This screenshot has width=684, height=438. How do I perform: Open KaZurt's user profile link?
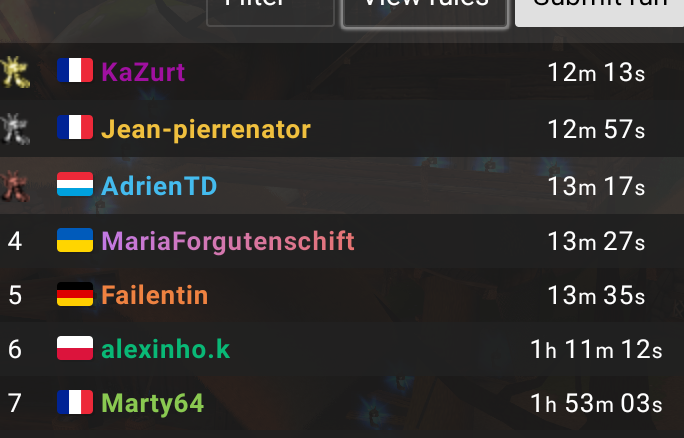click(x=143, y=72)
